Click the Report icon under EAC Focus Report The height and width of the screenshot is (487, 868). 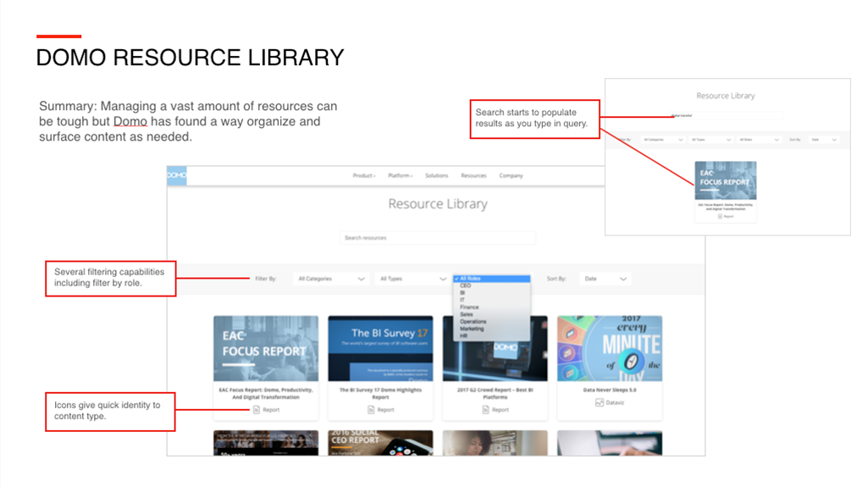(257, 410)
